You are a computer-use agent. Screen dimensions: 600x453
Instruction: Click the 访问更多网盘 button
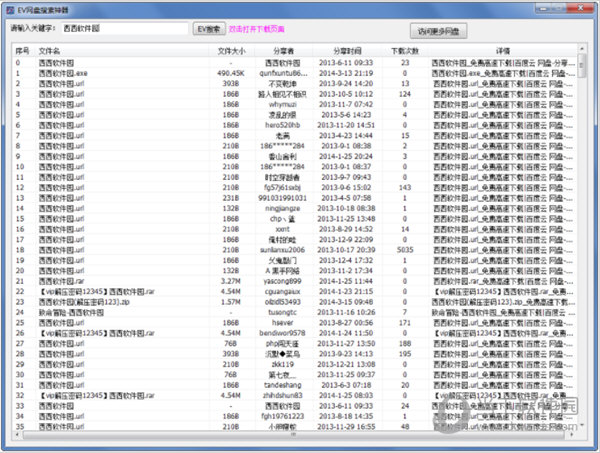click(441, 31)
